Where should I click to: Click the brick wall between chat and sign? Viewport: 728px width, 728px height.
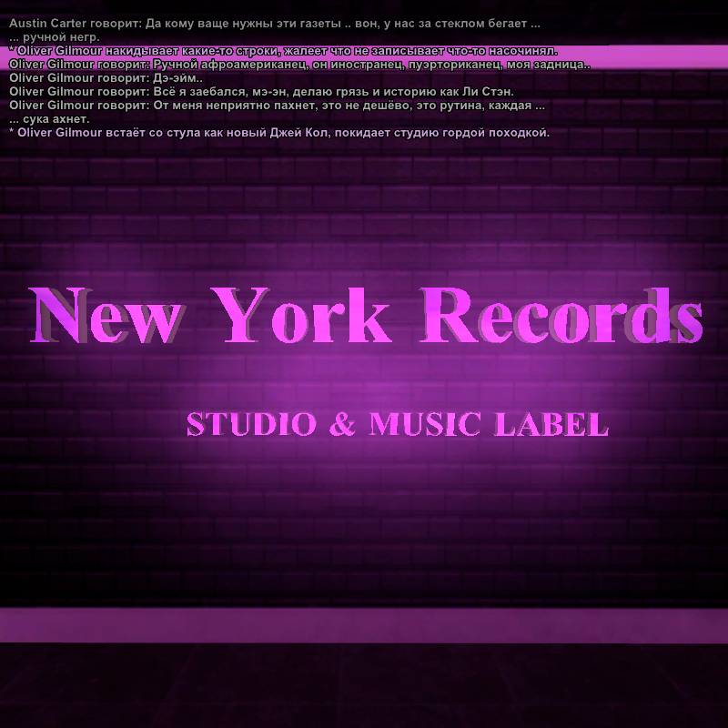click(364, 209)
